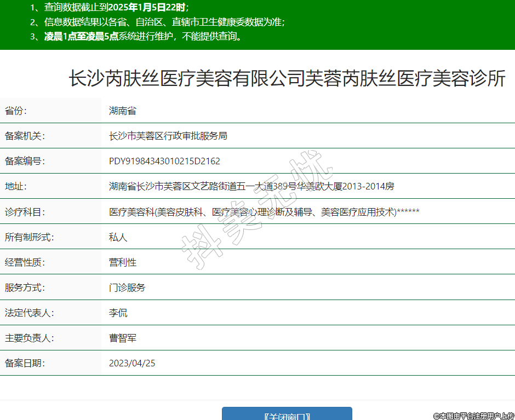This screenshot has height=420, width=515.
Task: Click the 凌晨1点至凌晨5点 maintenance notice line
Action: 142,37
